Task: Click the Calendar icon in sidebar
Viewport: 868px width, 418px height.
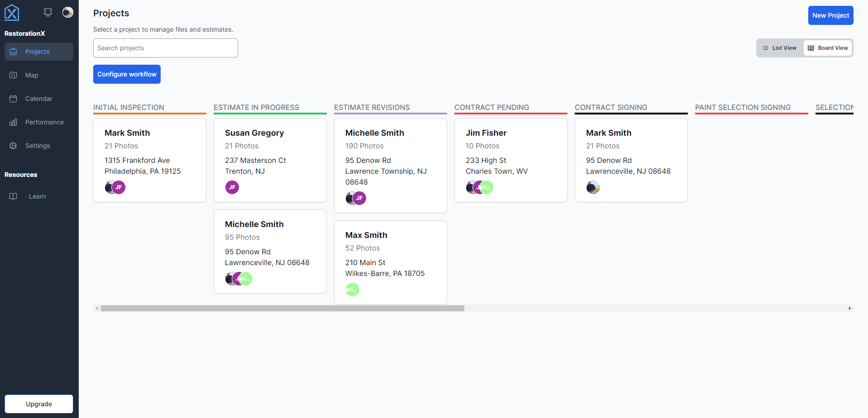Action: (x=13, y=99)
